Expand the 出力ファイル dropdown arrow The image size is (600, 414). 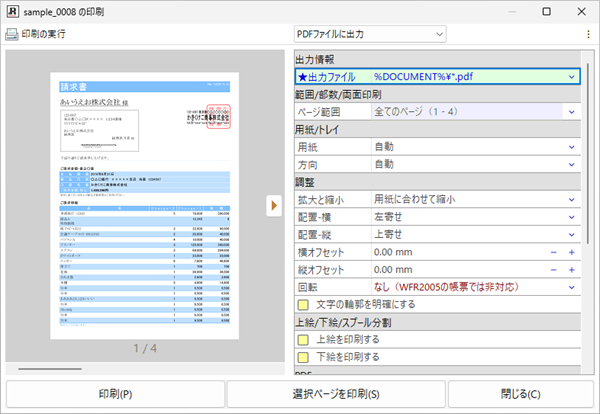(x=571, y=77)
